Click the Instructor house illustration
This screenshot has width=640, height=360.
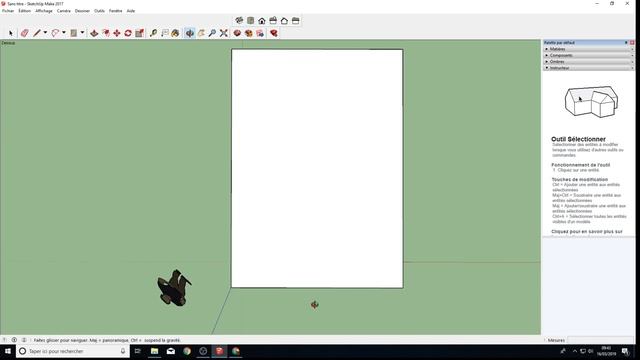click(591, 101)
